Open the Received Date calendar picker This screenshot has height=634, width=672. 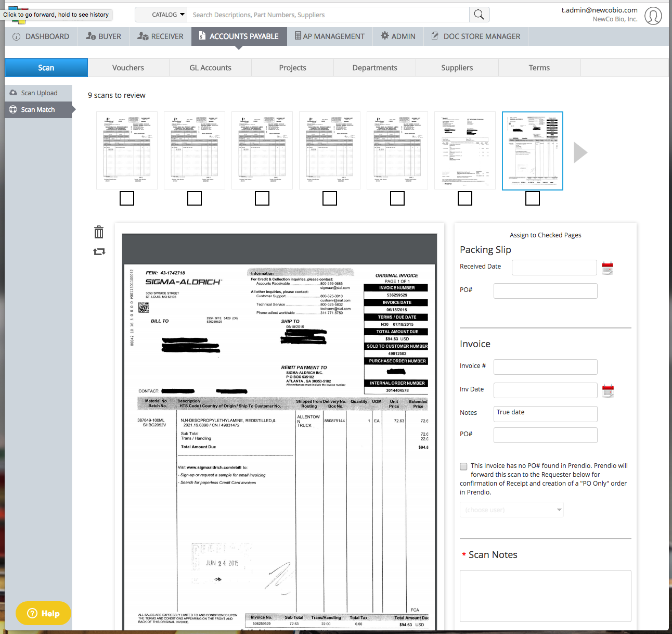coord(608,268)
